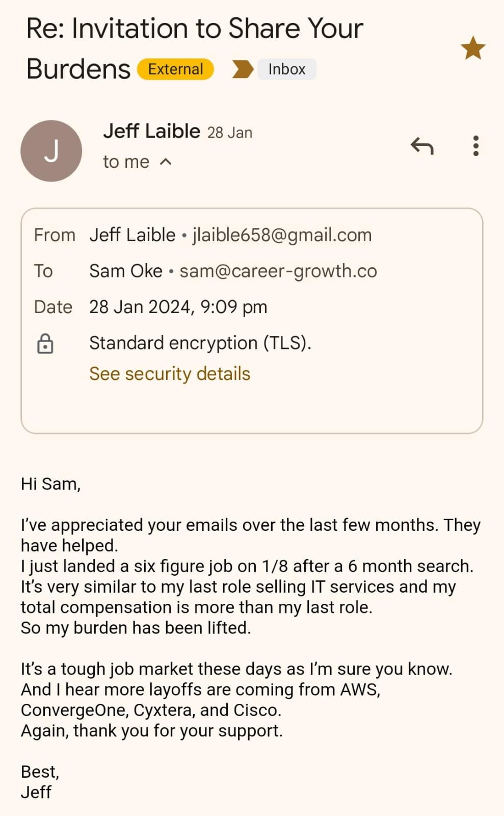Image resolution: width=504 pixels, height=816 pixels.
Task: Tap the sam@career-growth.co recipient address
Action: pyautogui.click(x=278, y=271)
